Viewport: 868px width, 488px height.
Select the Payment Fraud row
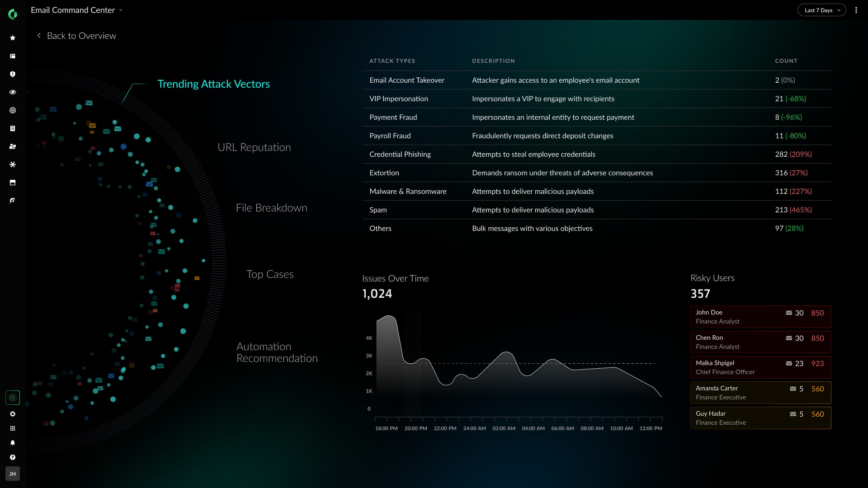[597, 117]
